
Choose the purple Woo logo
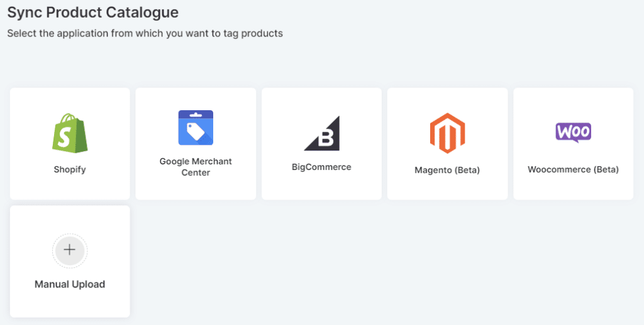pyautogui.click(x=573, y=132)
